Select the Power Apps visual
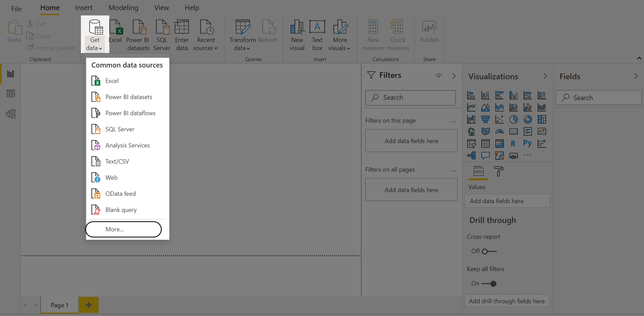The height and width of the screenshot is (316, 644). pos(514,155)
